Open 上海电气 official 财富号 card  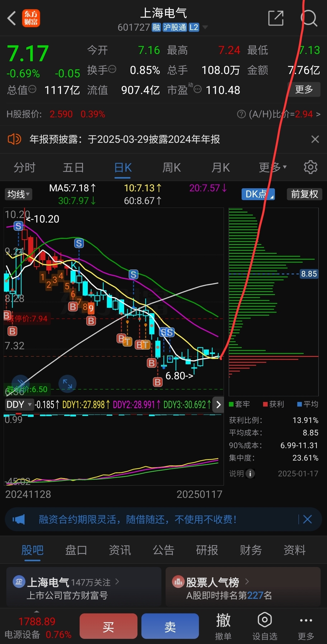click(84, 587)
